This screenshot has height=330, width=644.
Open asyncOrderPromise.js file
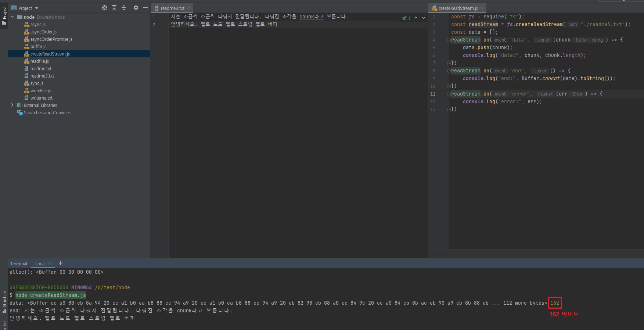pos(51,39)
